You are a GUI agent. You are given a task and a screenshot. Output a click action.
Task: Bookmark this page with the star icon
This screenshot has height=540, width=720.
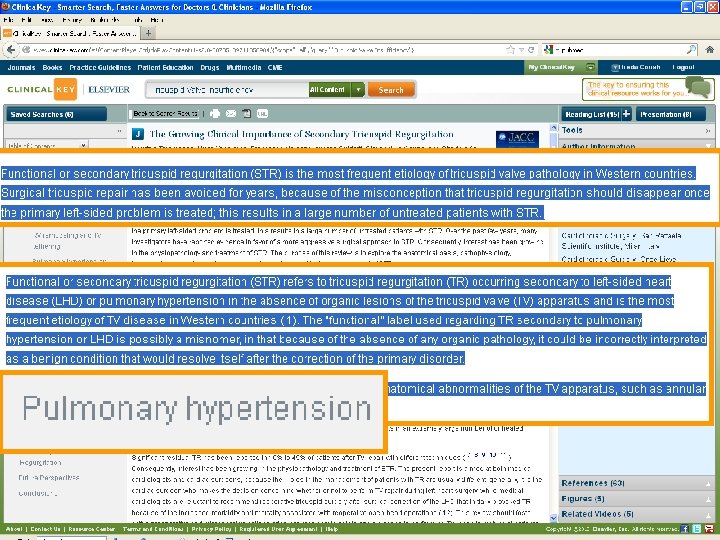(510, 50)
